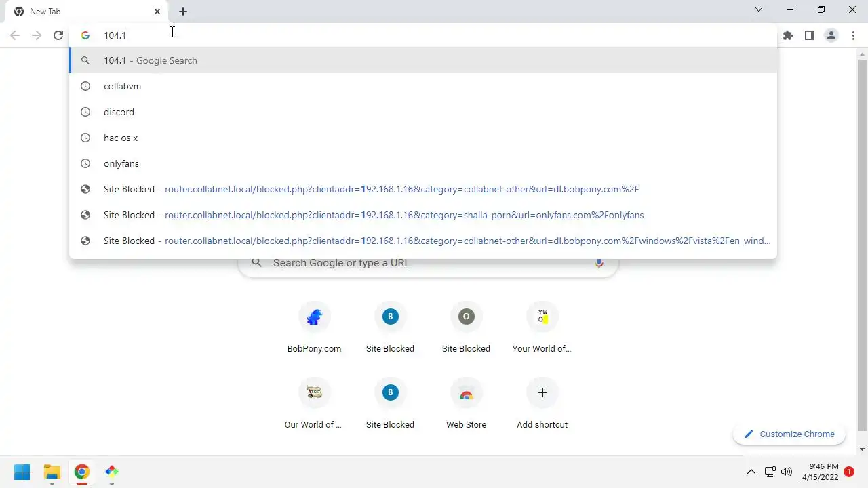Open Site Blocked suggestion for windows vista URL
This screenshot has height=488, width=868.
click(423, 241)
